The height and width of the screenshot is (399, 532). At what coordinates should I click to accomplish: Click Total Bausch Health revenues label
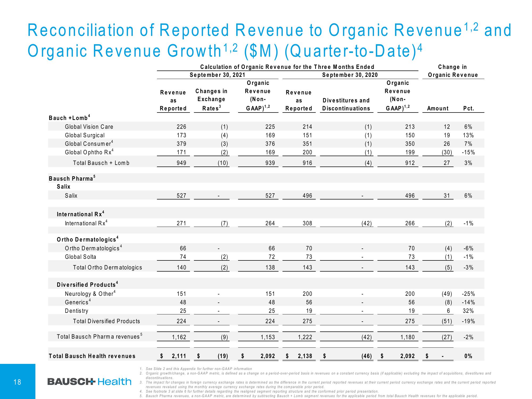[92, 356]
